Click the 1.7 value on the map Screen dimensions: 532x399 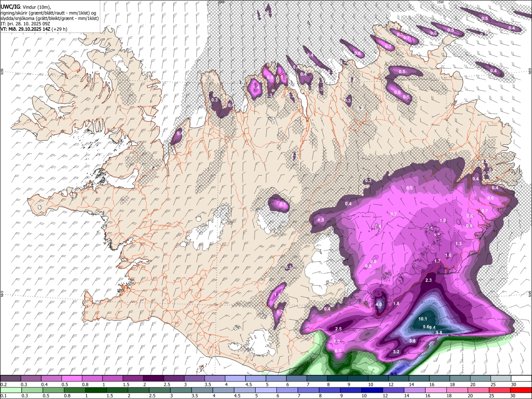[437, 261]
